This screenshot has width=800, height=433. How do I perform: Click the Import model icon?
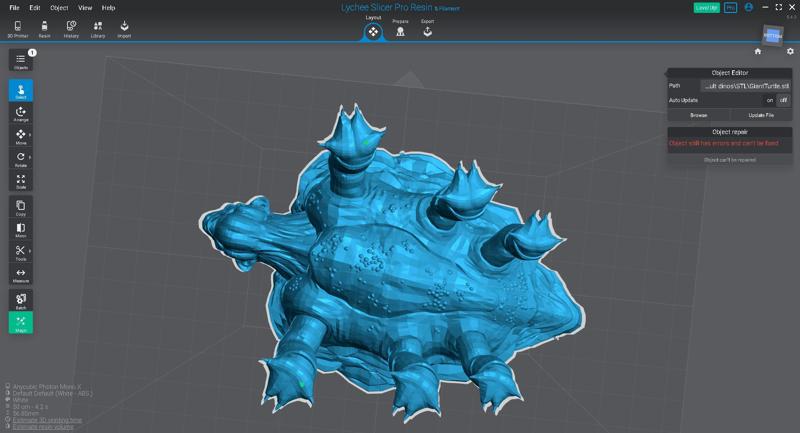(124, 29)
